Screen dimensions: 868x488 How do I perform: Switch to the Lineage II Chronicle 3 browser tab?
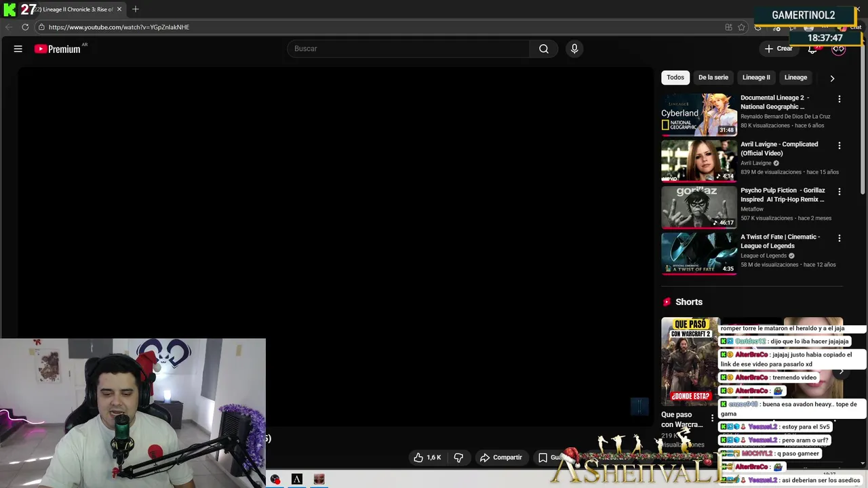[x=73, y=9]
